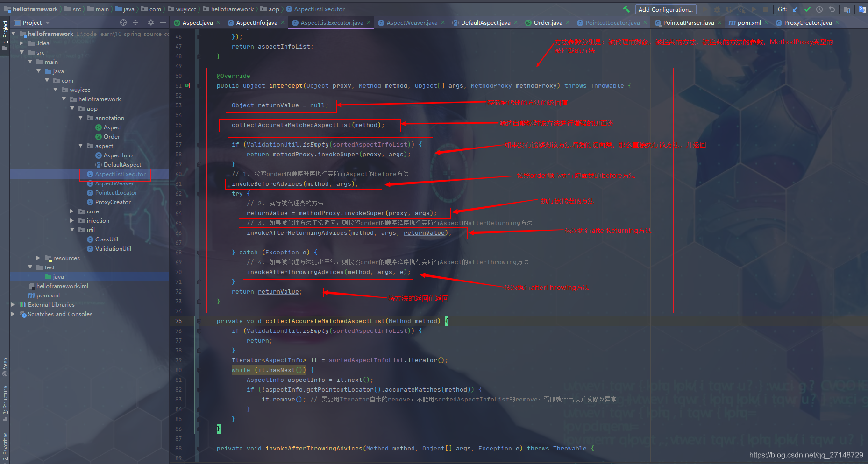Expand the .idea folder

(x=21, y=43)
